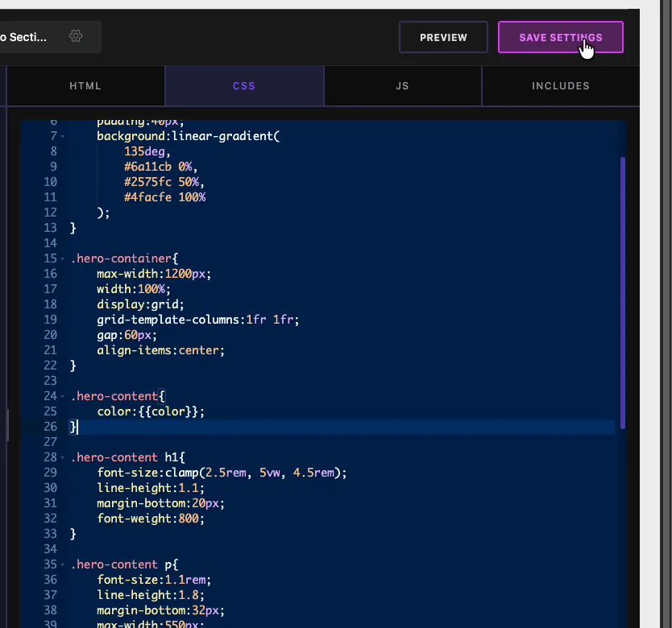Click 'font-size:clamp(2.5rem, 5vw, 4.5rem);' line

tap(222, 473)
